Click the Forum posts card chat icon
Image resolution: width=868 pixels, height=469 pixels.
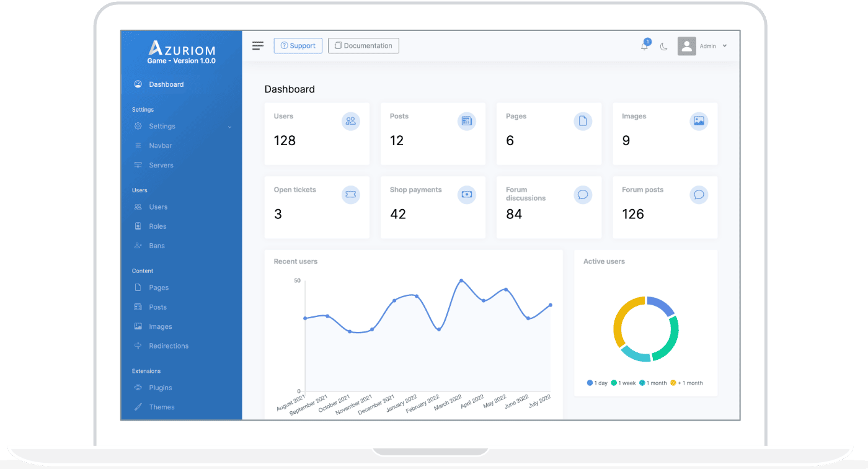click(699, 195)
